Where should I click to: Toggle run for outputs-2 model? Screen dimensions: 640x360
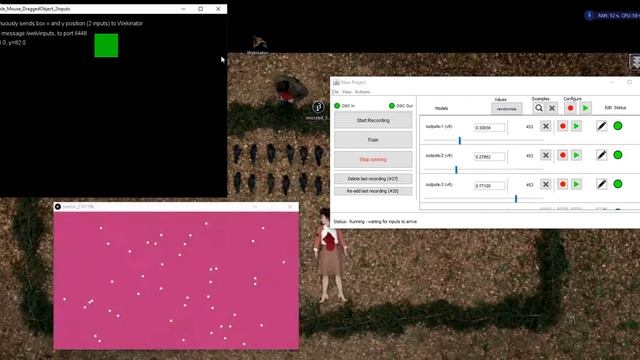tap(576, 155)
